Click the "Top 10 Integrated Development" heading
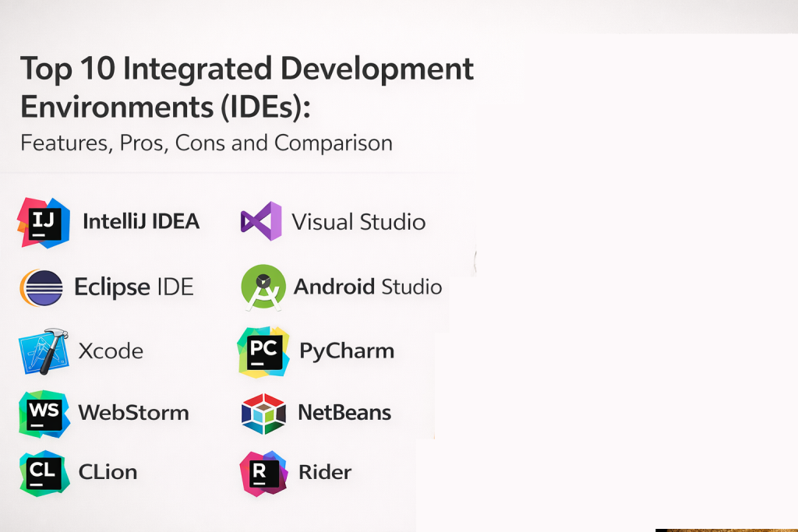 (247, 69)
